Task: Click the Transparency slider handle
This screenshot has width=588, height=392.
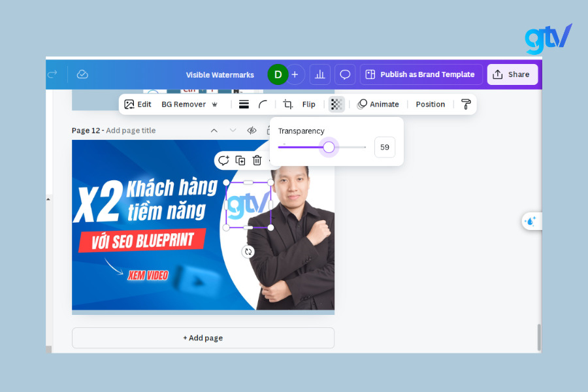Action: (x=329, y=148)
